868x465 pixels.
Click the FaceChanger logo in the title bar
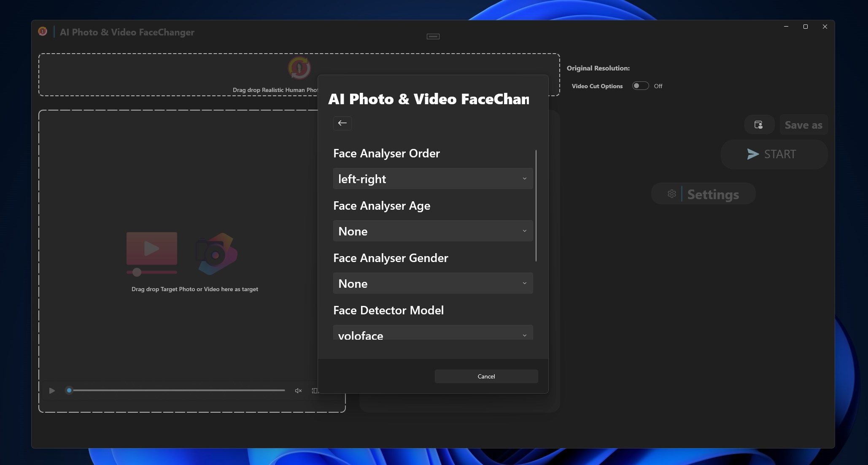pos(43,31)
